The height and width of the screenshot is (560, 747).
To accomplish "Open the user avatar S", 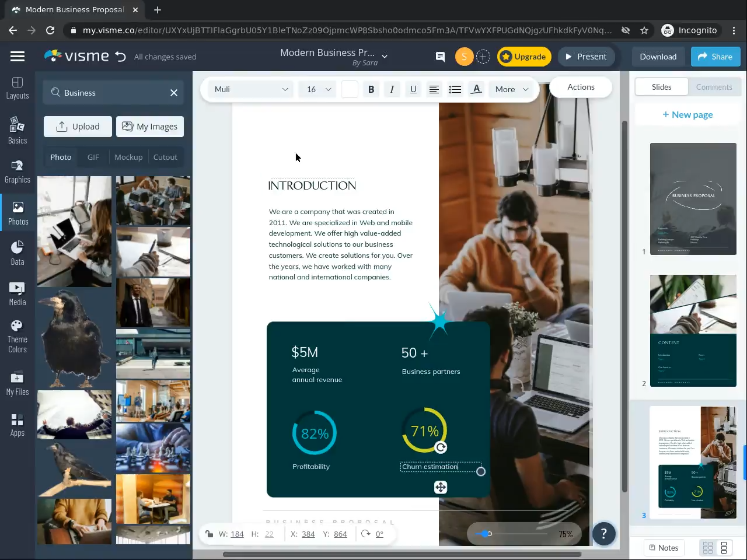I will 464,57.
